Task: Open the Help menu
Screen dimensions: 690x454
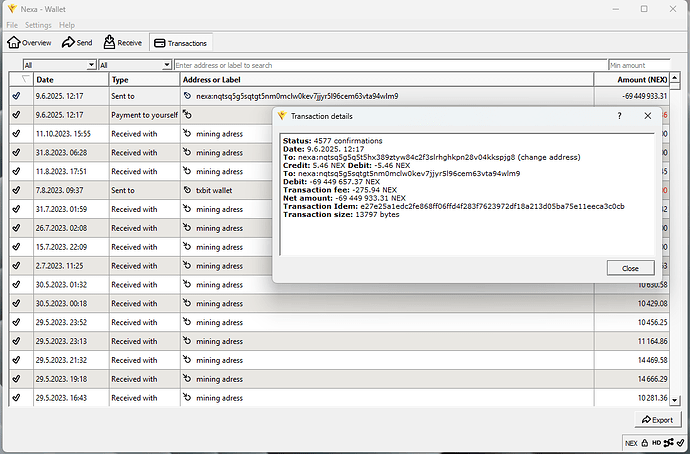Action: pyautogui.click(x=67, y=25)
